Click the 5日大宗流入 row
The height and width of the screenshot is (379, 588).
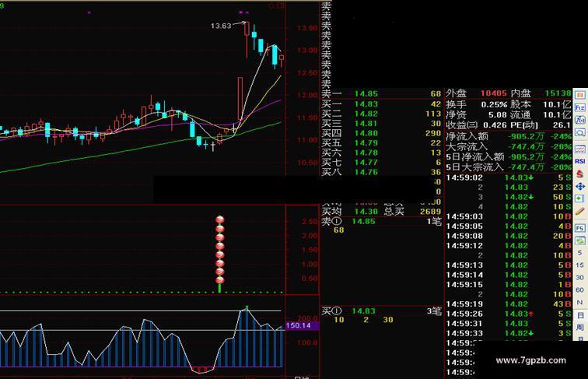coord(509,167)
